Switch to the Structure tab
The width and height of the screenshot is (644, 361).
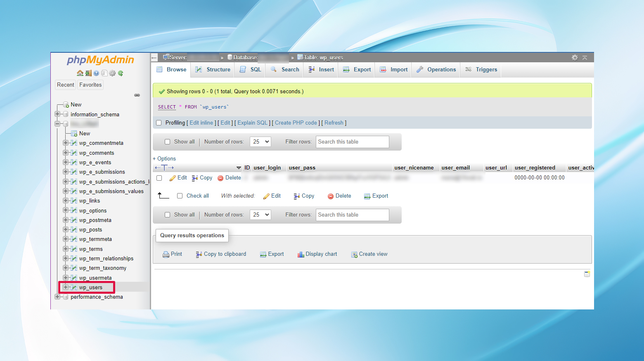click(x=213, y=69)
